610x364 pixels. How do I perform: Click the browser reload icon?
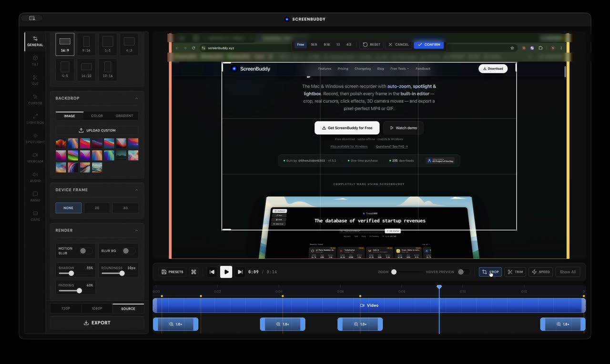click(193, 48)
